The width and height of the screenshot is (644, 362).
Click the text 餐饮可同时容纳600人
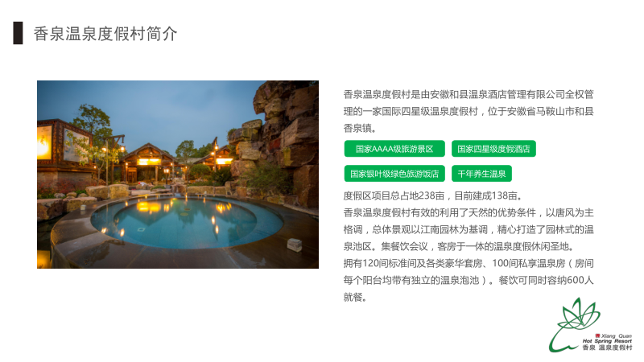(546, 280)
